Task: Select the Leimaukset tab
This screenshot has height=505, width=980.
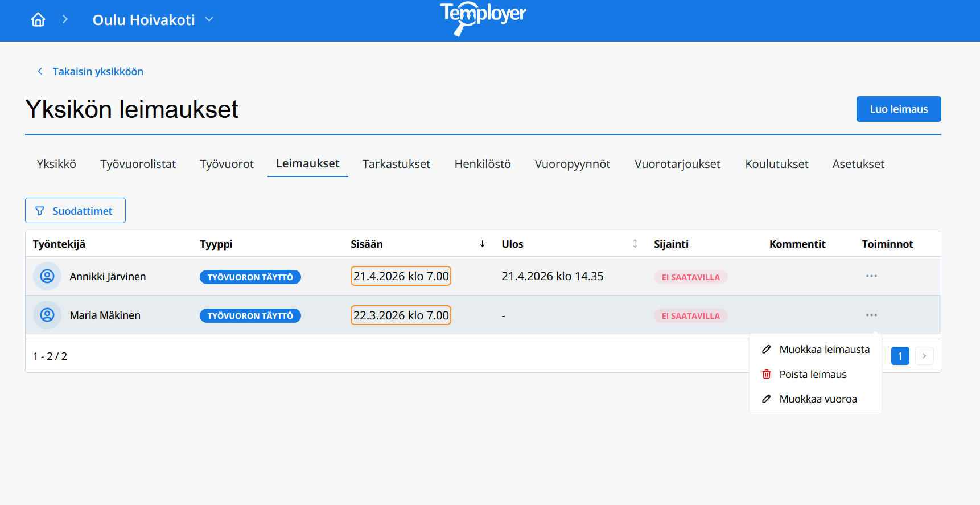Action: (308, 163)
